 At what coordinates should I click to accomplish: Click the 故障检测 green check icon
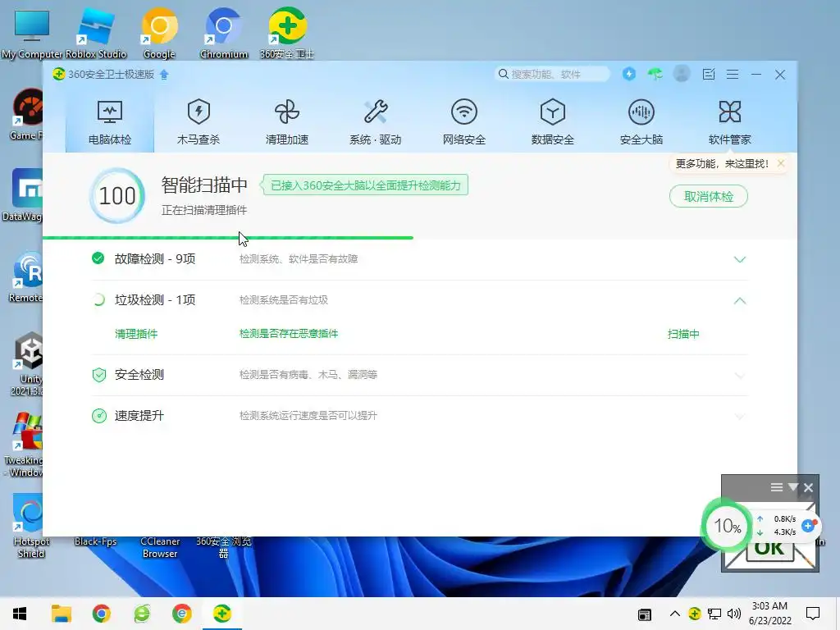tap(98, 258)
